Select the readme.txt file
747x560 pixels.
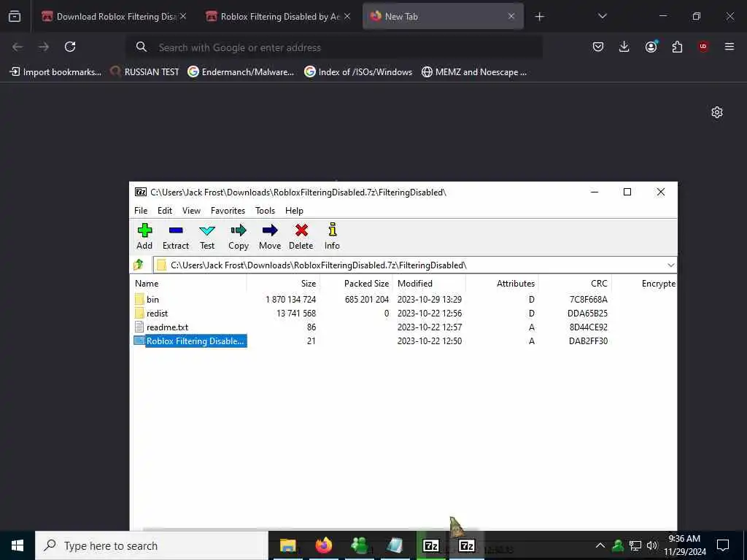coord(371,327)
